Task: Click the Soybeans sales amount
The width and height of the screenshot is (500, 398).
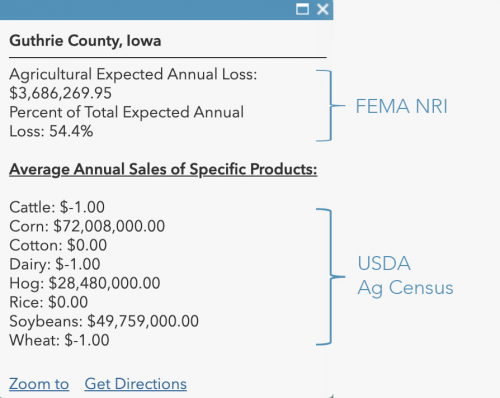Action: coord(143,321)
